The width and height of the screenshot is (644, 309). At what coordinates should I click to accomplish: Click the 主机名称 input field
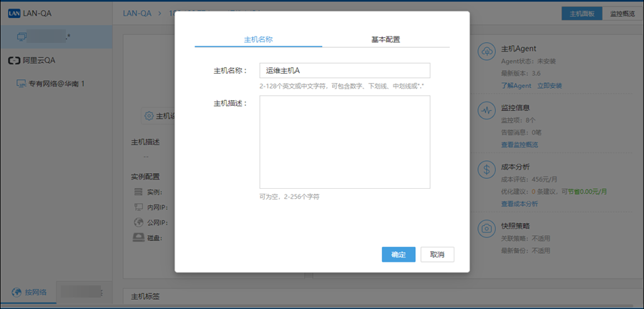pyautogui.click(x=344, y=70)
